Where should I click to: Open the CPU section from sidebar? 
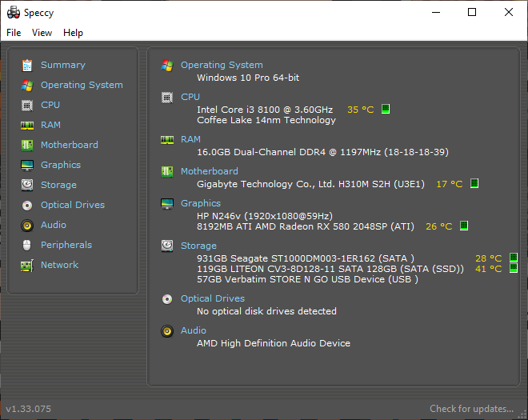tap(50, 105)
